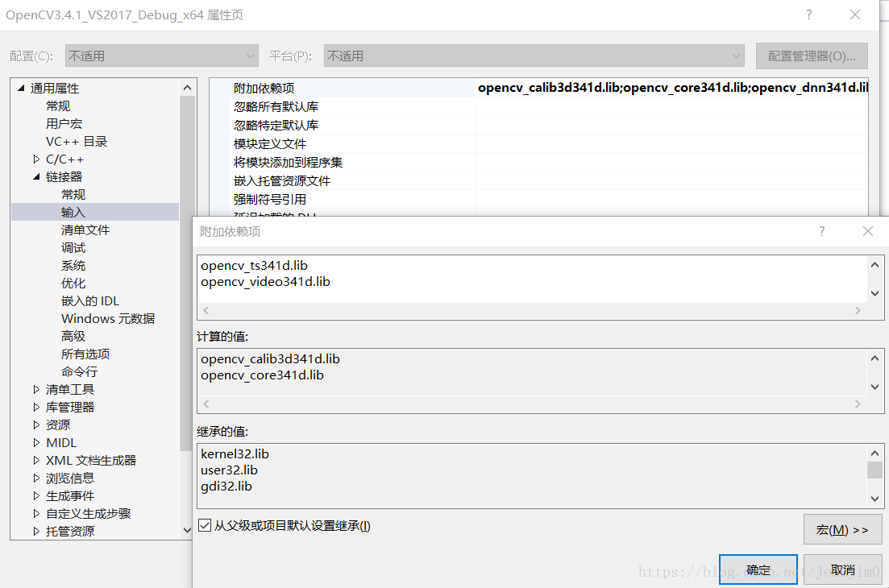Uncheck 从父级或项目默认设置继承 checkbox

tap(205, 525)
